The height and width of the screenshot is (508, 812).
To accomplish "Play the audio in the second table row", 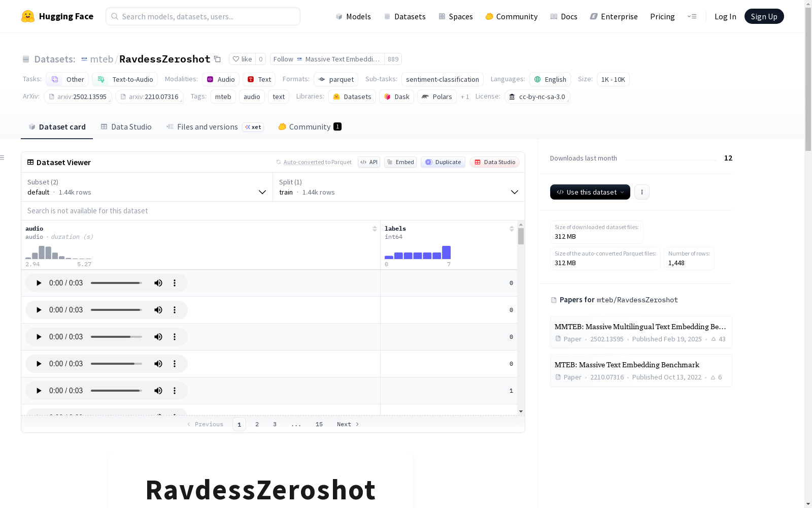I will 39,310.
